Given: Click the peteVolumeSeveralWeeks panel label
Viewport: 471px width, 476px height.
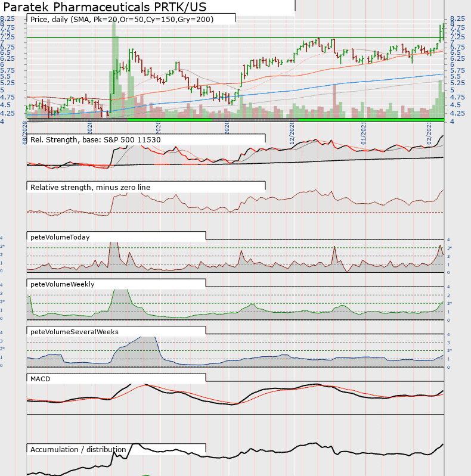Looking at the screenshot, I should click(74, 332).
